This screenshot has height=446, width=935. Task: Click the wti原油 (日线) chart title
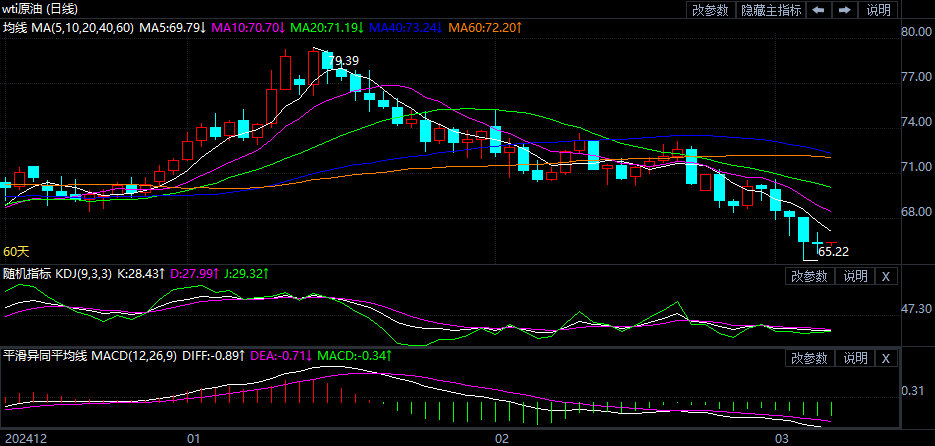click(x=40, y=9)
